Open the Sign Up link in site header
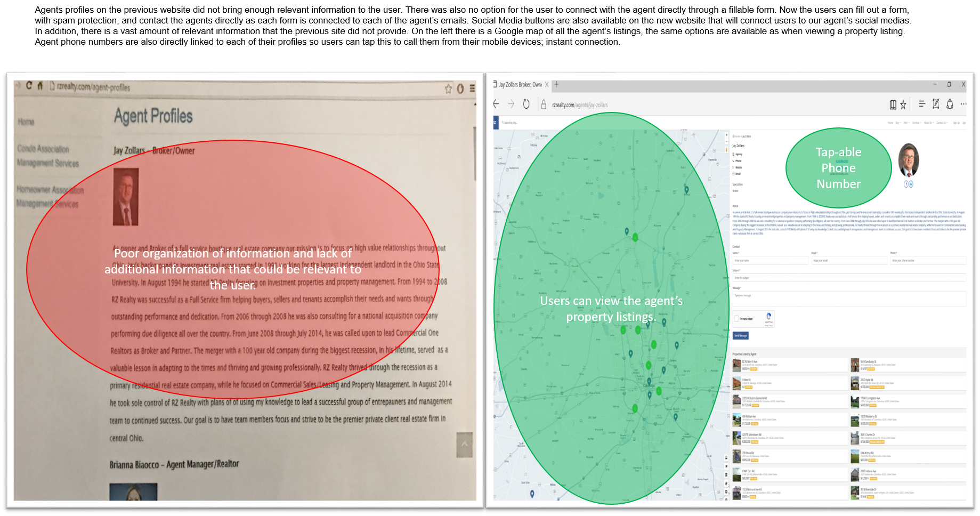The width and height of the screenshot is (980, 516). (956, 123)
